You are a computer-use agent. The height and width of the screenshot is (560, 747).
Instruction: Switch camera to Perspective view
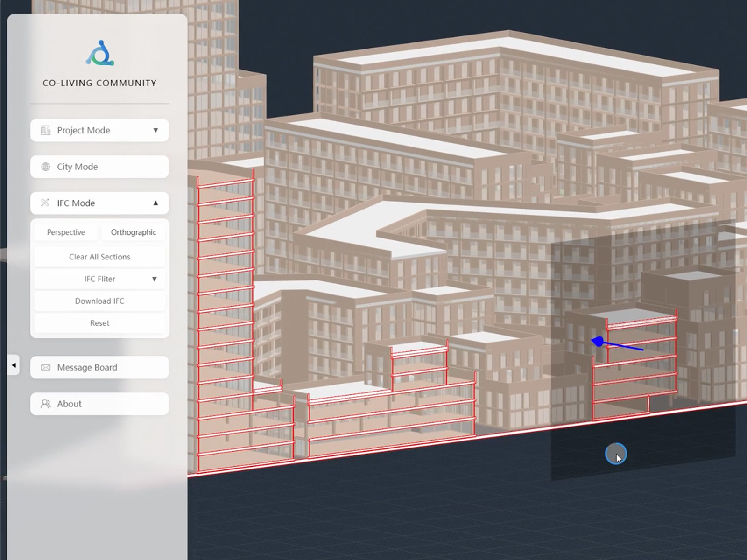[66, 232]
